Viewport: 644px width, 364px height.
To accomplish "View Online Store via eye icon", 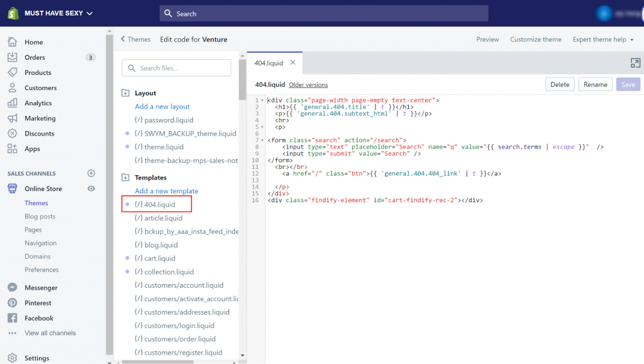I will click(x=91, y=189).
